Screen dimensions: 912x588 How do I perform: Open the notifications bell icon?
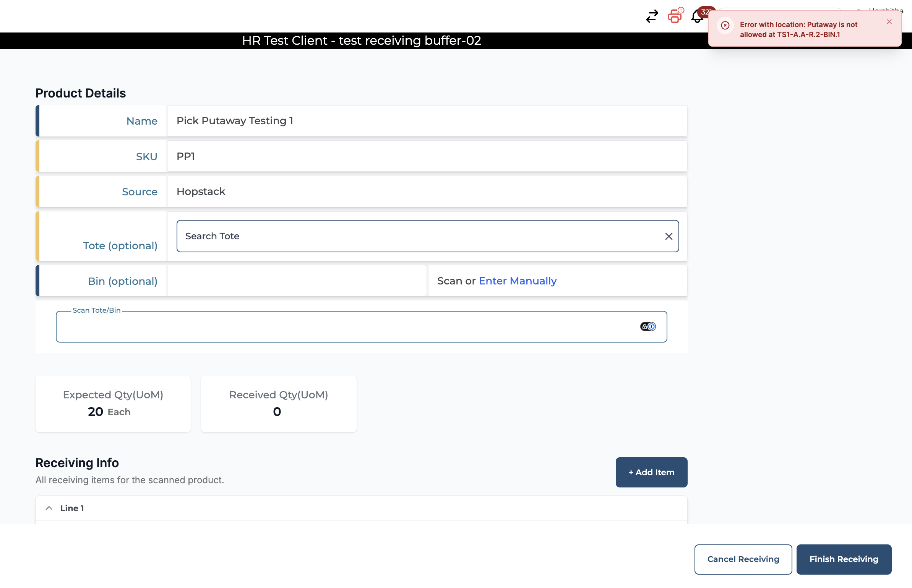[698, 16]
